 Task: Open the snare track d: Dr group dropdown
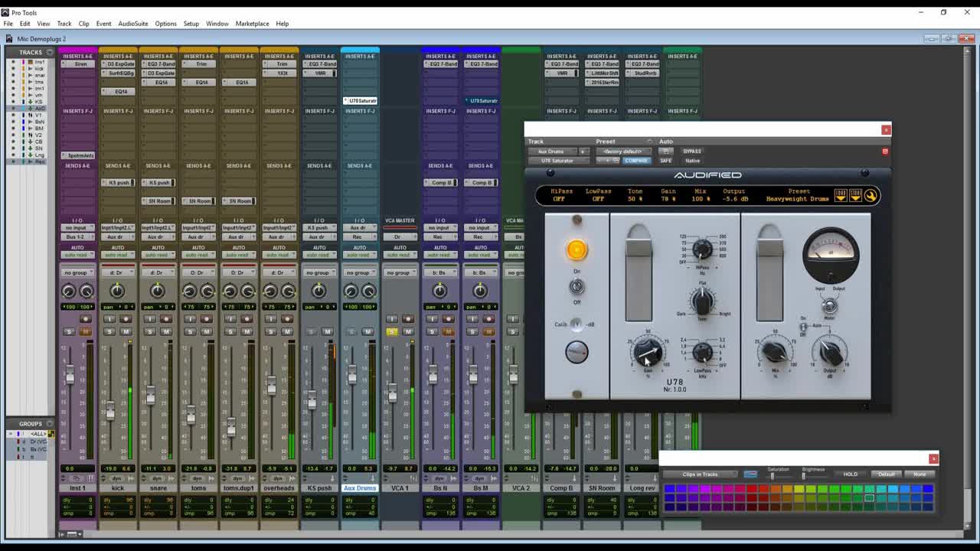coord(158,272)
